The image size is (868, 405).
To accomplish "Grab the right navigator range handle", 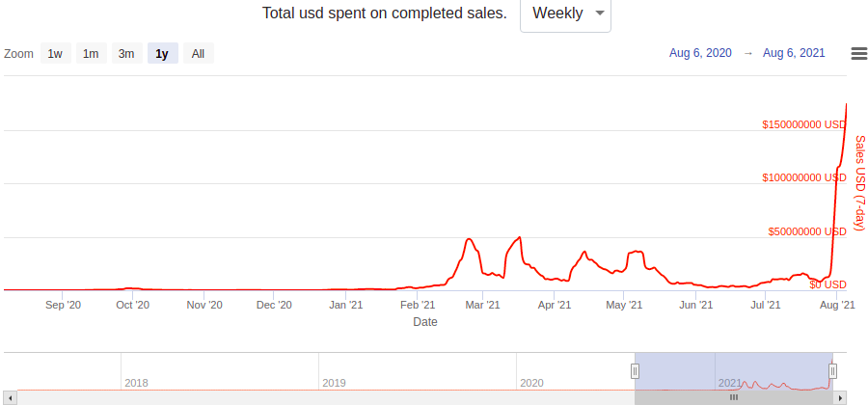I will (x=832, y=371).
